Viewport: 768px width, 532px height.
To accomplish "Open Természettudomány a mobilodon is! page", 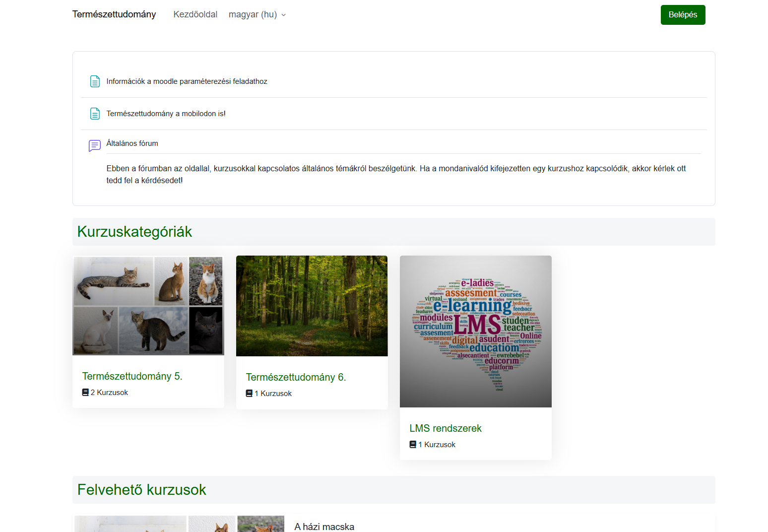I will 166,114.
